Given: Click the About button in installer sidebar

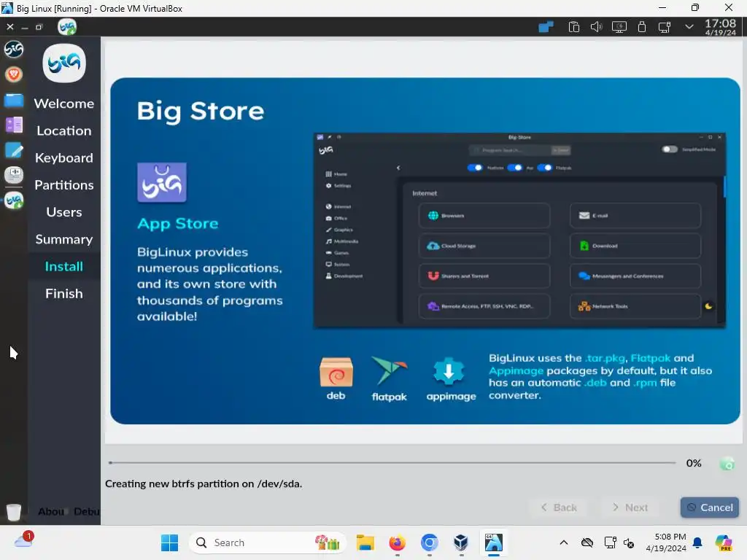Looking at the screenshot, I should pyautogui.click(x=51, y=511).
